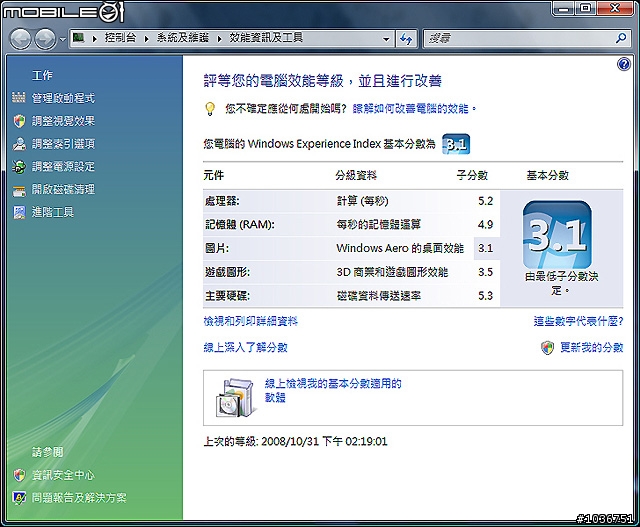
Task: Maximize the window
Action: coord(585,8)
